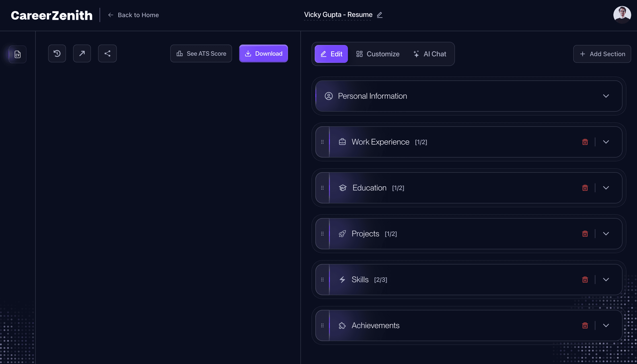
Task: Click the Download button
Action: (x=263, y=53)
